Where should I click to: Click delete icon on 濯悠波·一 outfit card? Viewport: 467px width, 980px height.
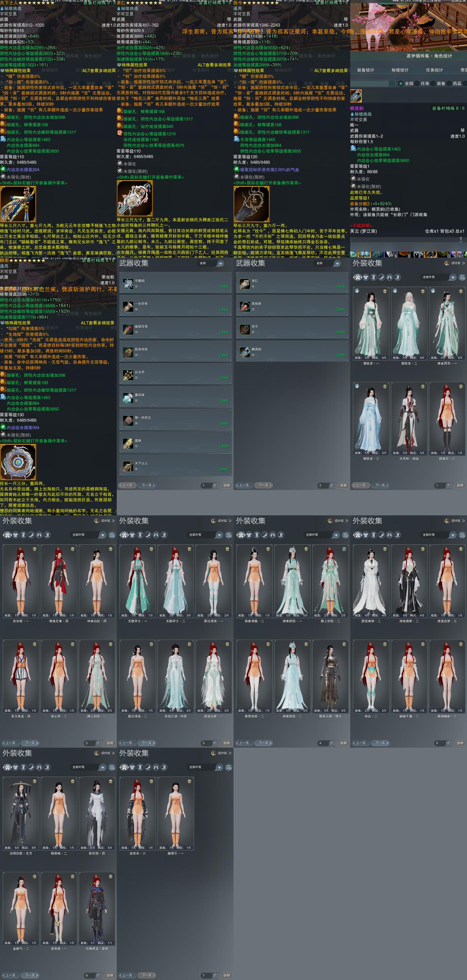[385, 291]
